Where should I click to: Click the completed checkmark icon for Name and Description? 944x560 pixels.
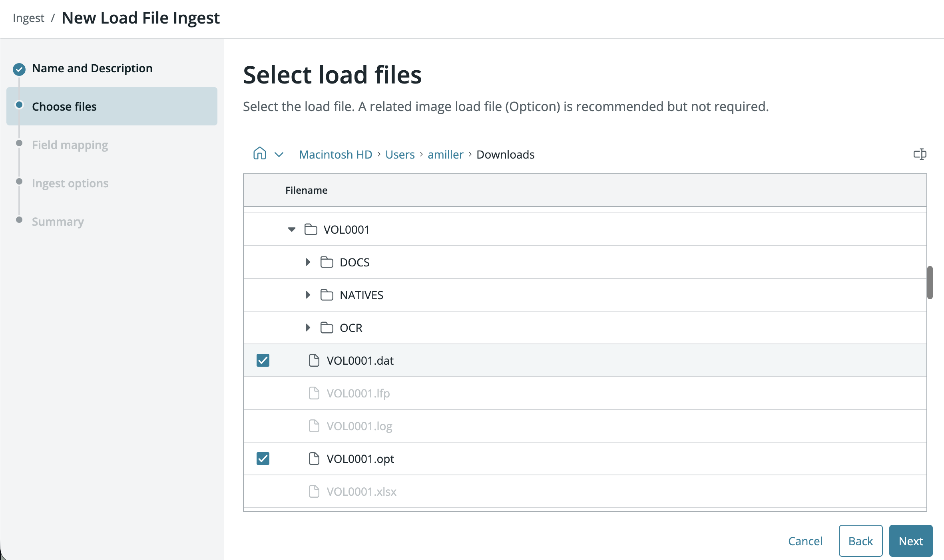point(19,69)
